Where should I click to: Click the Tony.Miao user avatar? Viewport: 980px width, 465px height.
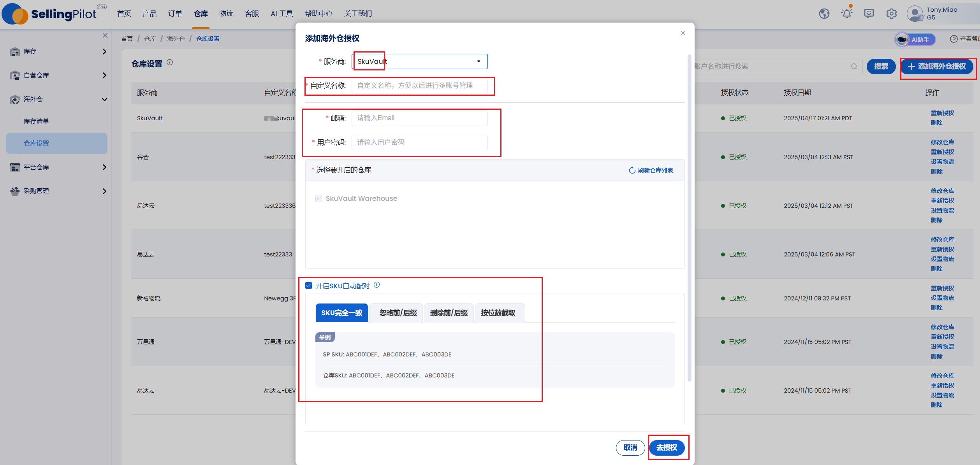click(915, 14)
